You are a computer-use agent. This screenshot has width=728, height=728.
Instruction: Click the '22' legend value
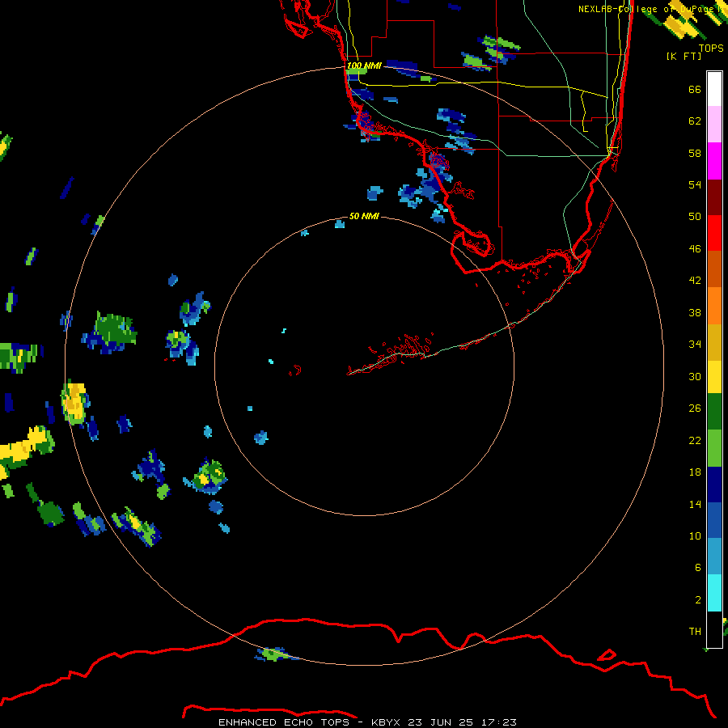[x=695, y=440]
